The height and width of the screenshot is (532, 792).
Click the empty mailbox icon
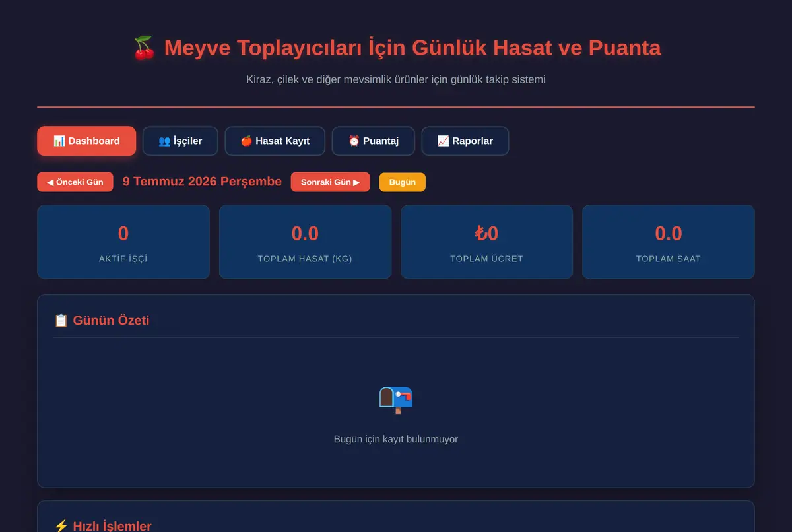396,399
